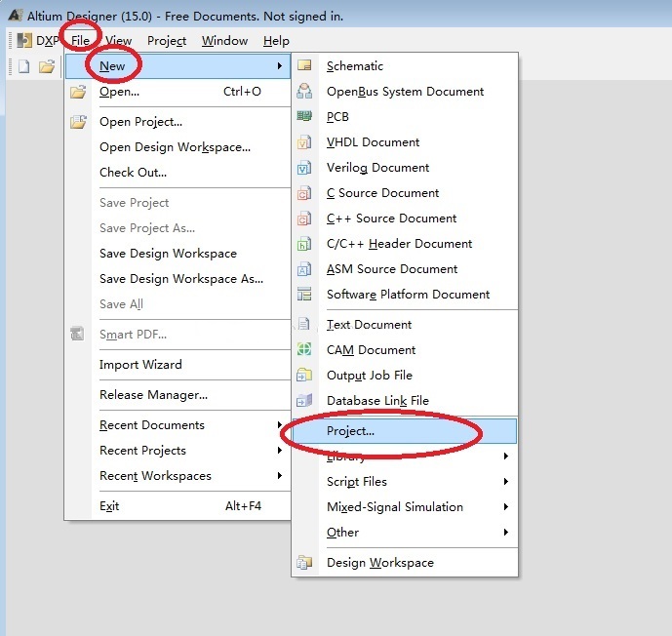
Task: Click the Text Document icon
Action: [x=304, y=324]
